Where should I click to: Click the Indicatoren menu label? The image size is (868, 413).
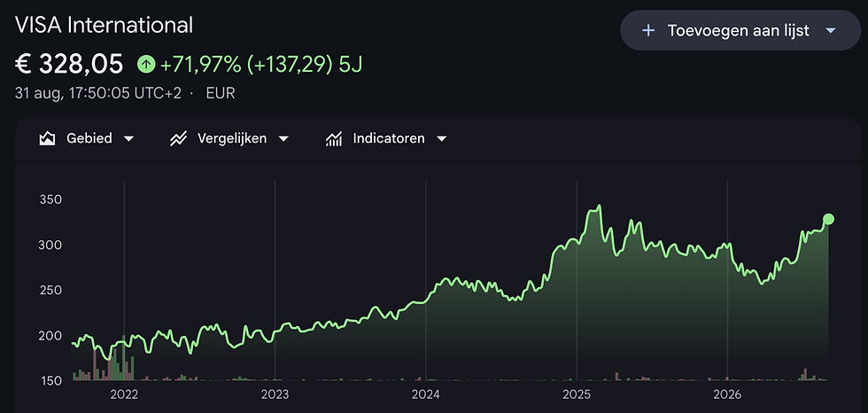point(389,138)
